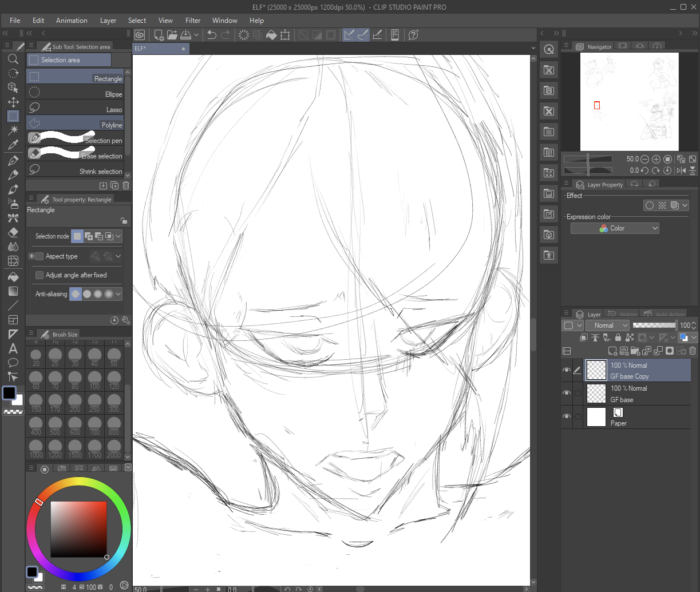Screen dimensions: 700x592
Task: Click the navigator zoom slider
Action: [x=588, y=159]
